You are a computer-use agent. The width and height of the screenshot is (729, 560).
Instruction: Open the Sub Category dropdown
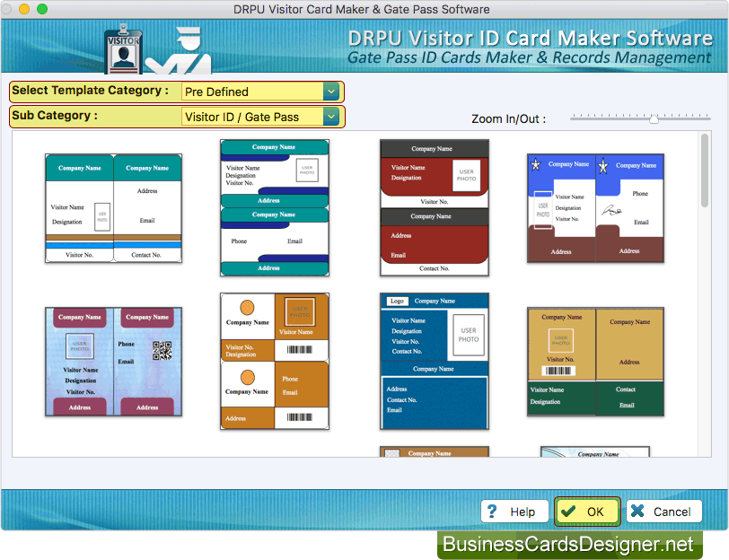260,117
